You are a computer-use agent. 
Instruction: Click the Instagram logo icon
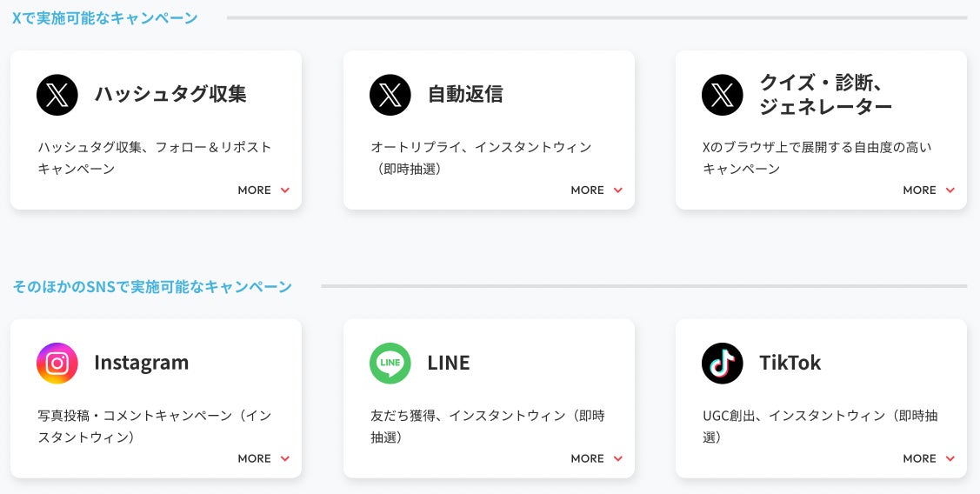[57, 364]
